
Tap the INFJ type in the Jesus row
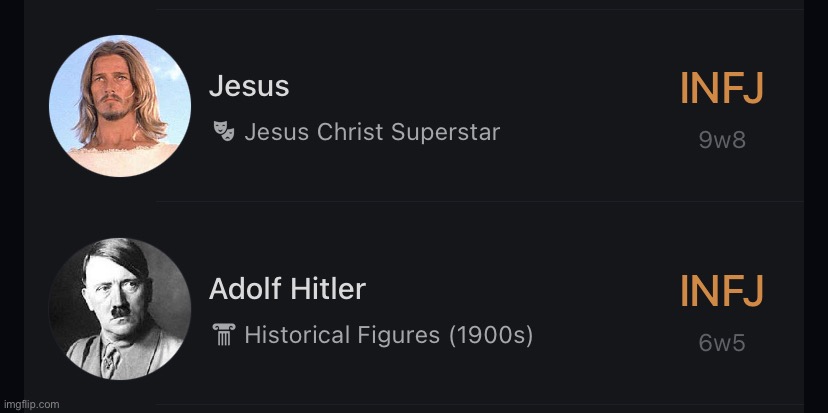click(x=721, y=88)
